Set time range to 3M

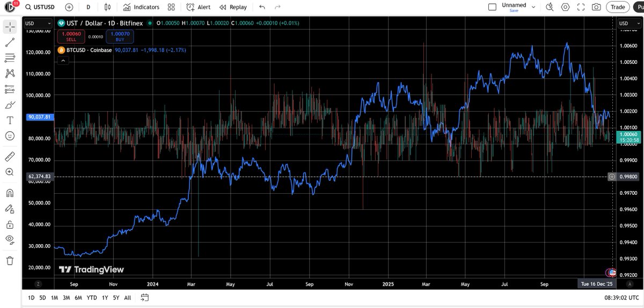[66, 297]
